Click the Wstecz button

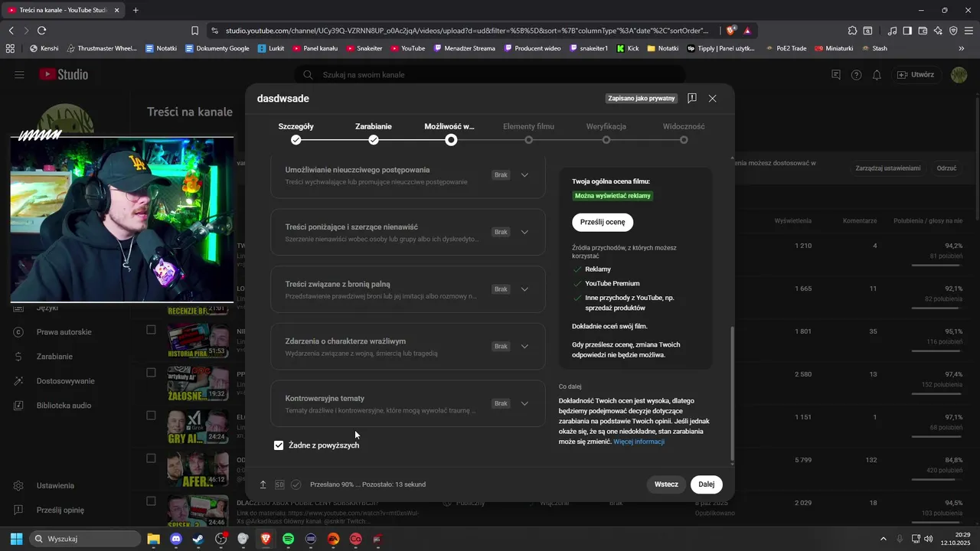tap(666, 484)
